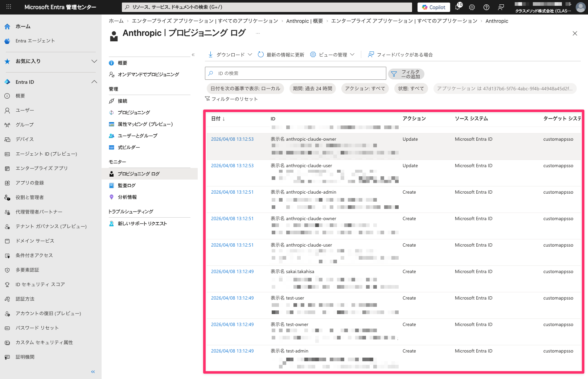The width and height of the screenshot is (588, 379).
Task: Open the help question mark
Action: (486, 7)
